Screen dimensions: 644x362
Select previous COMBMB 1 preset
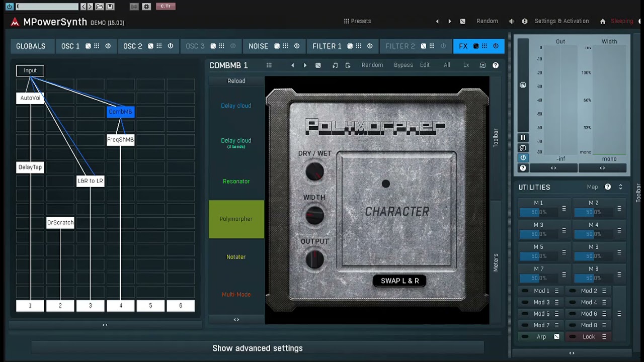tap(293, 65)
